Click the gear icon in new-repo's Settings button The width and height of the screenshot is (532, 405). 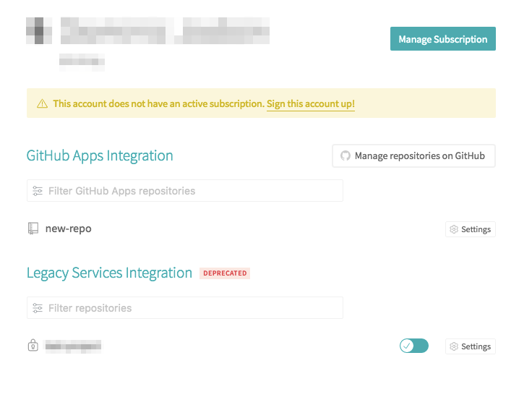pyautogui.click(x=454, y=229)
